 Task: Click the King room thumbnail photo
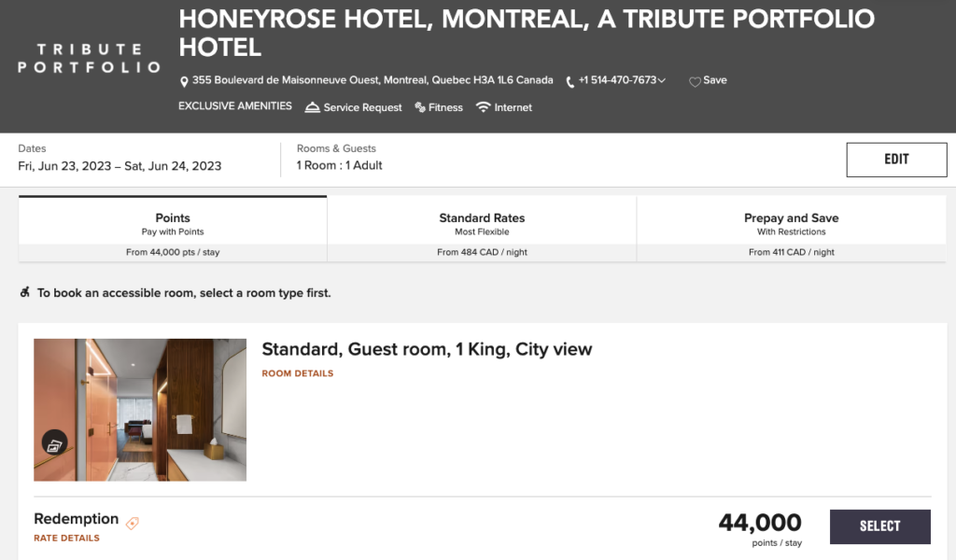pos(140,409)
